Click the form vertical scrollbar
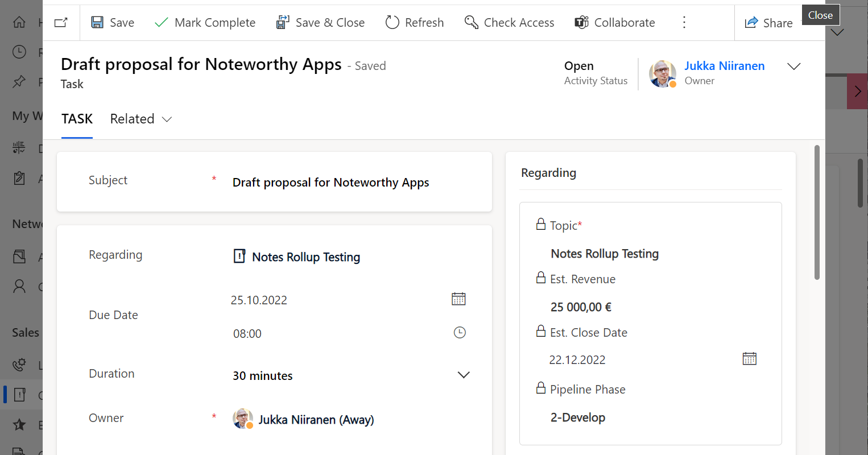 [x=817, y=213]
